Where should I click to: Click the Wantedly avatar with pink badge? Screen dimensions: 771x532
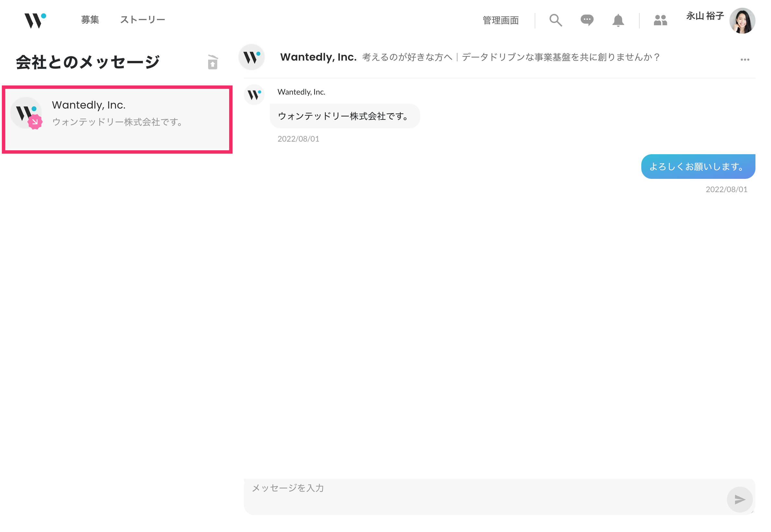tap(26, 113)
